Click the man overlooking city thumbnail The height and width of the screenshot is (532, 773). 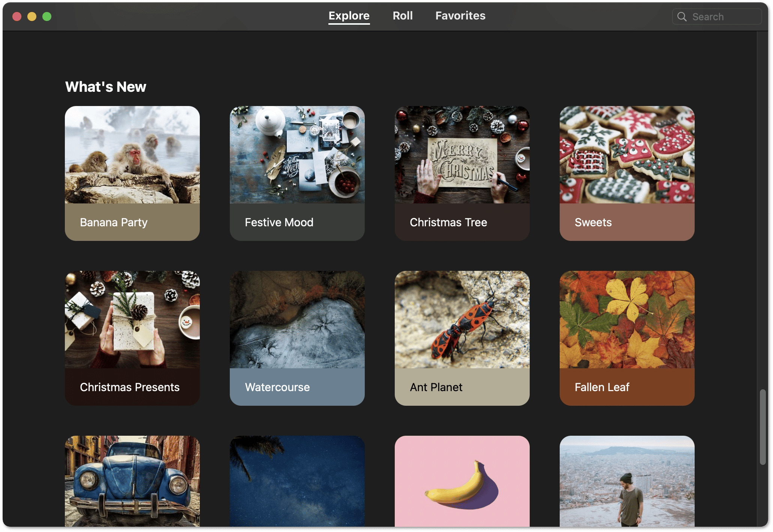(x=627, y=481)
